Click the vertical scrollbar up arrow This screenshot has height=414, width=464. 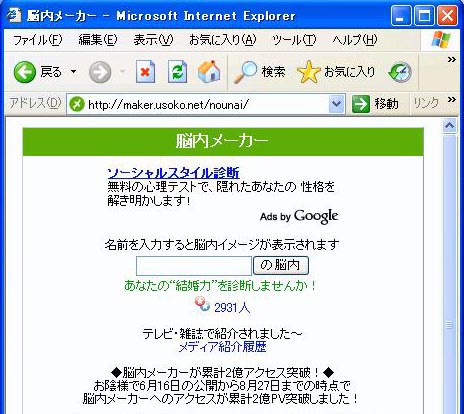pyautogui.click(x=450, y=126)
